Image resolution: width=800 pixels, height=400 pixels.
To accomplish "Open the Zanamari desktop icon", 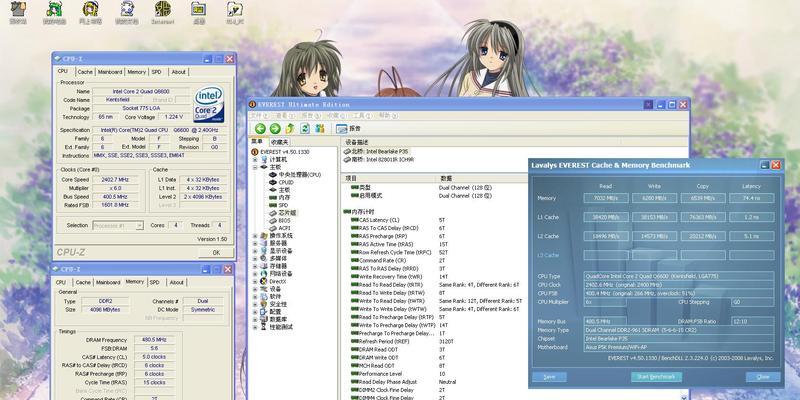I will (x=163, y=13).
